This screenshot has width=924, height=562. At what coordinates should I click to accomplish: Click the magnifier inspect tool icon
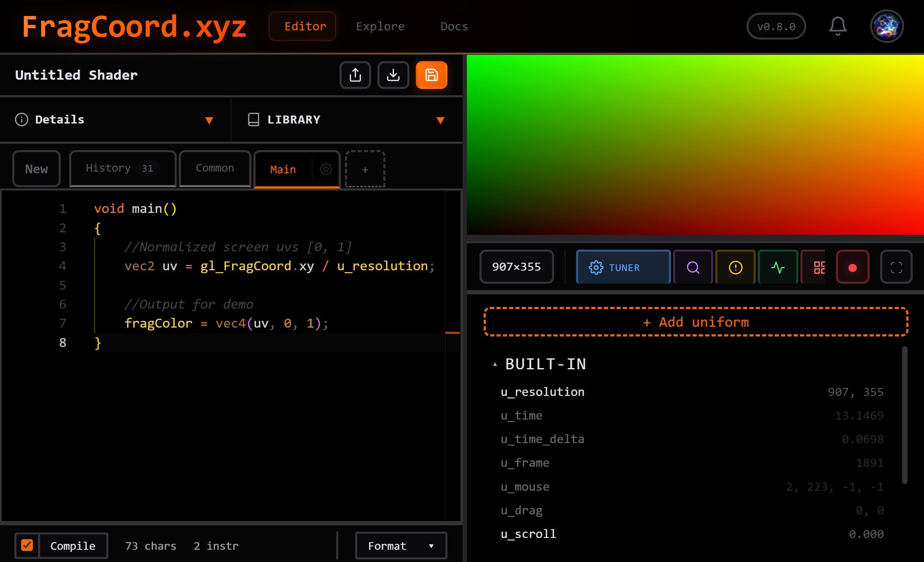pyautogui.click(x=692, y=267)
